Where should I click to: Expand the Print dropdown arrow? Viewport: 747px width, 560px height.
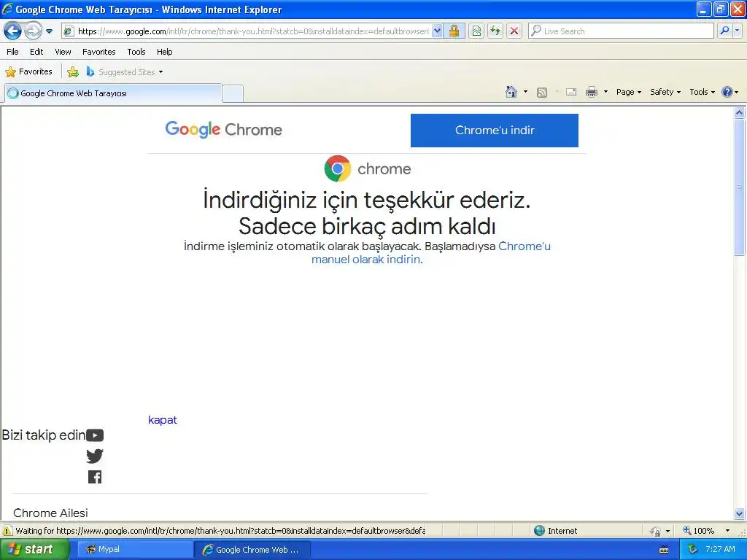605,92
